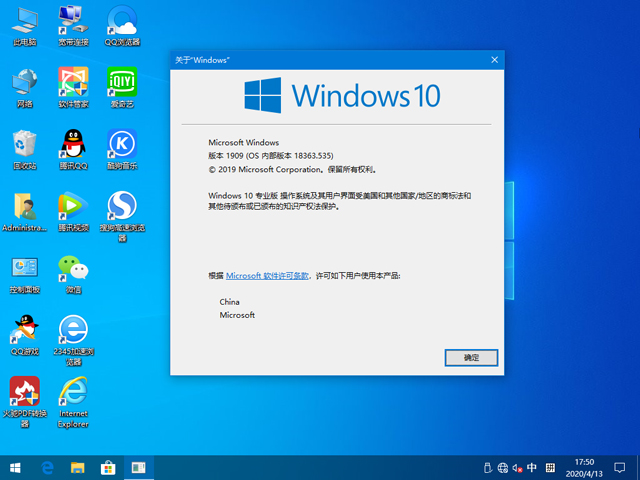Click the IME keyboard grid tray icon
Viewport: 640px width, 480px height.
(x=550, y=468)
